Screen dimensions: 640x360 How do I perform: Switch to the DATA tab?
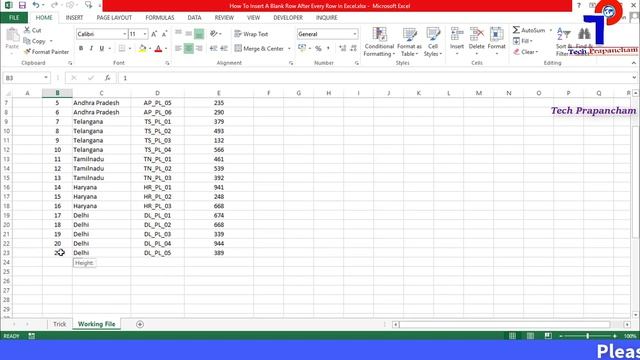pyautogui.click(x=194, y=18)
